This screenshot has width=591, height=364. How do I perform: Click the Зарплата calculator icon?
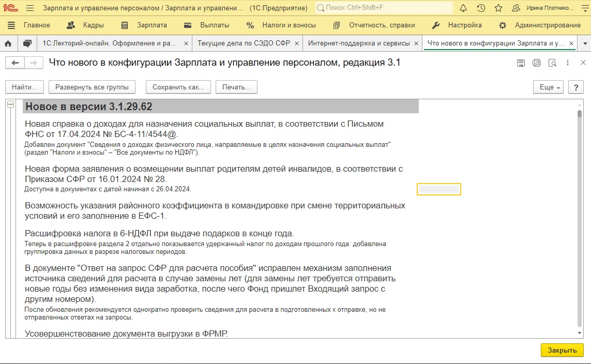[125, 25]
